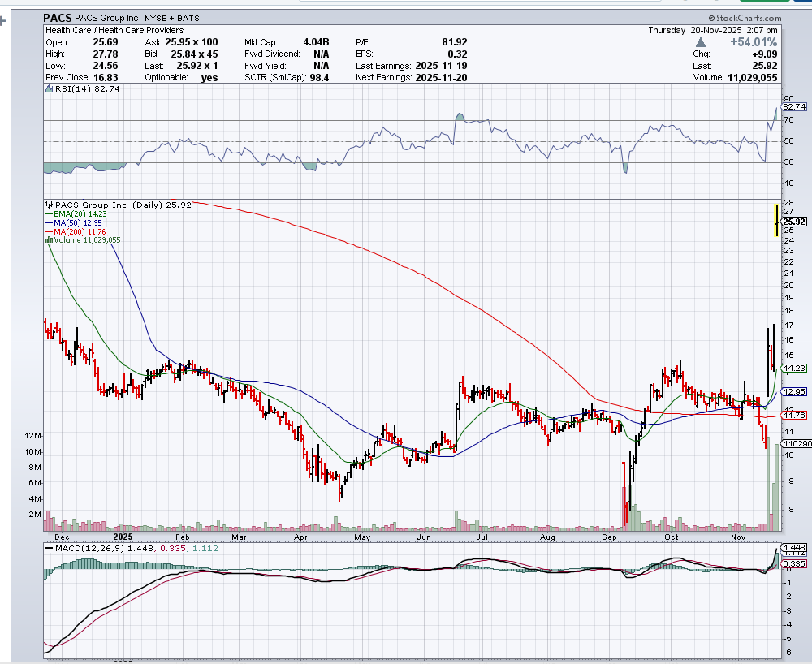Click the 11.76 MA(200) value tag on axis

click(794, 415)
